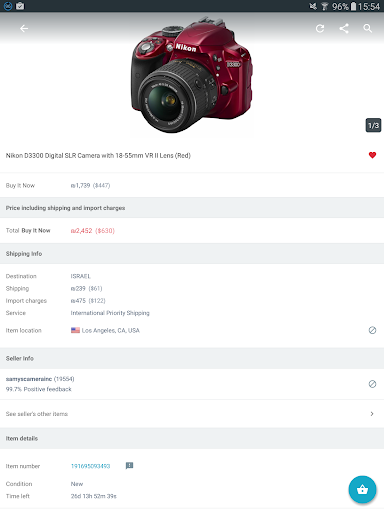Tap the 1/3 image counter badge

[373, 126]
